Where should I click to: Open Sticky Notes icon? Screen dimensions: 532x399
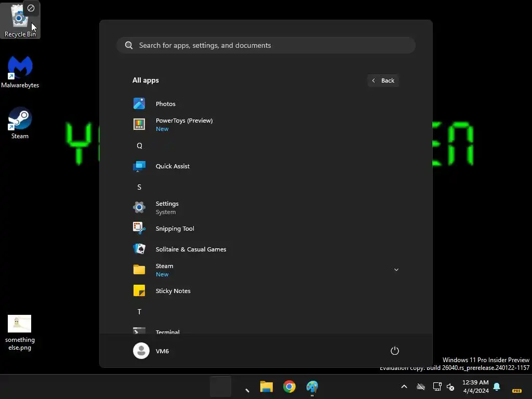click(x=139, y=291)
